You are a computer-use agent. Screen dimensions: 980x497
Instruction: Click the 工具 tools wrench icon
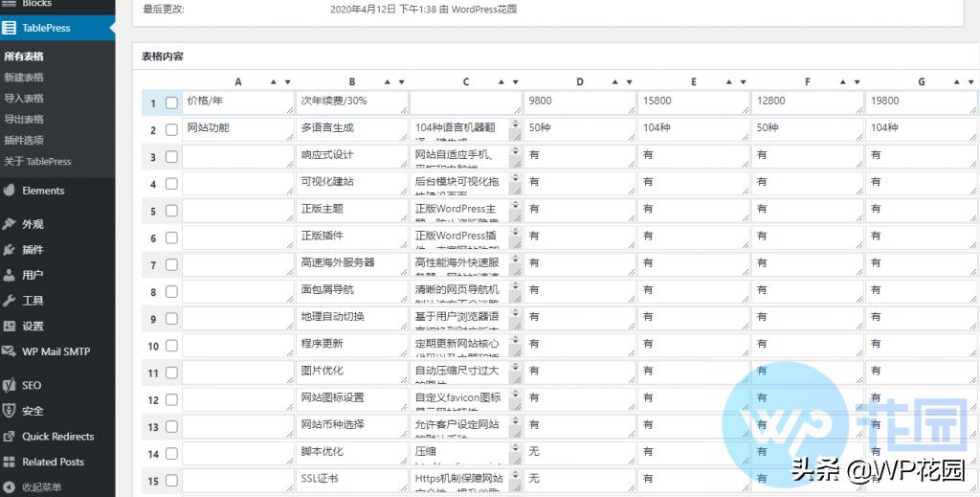[x=9, y=300]
